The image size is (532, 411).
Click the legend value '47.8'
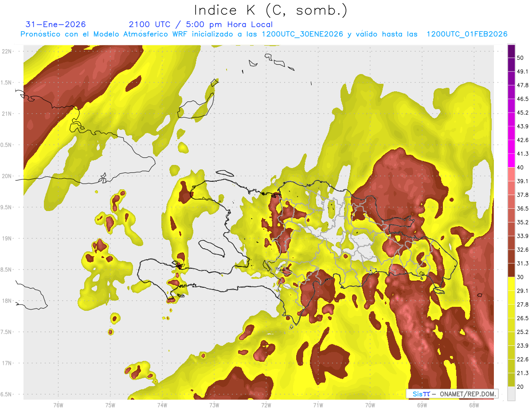click(x=523, y=85)
